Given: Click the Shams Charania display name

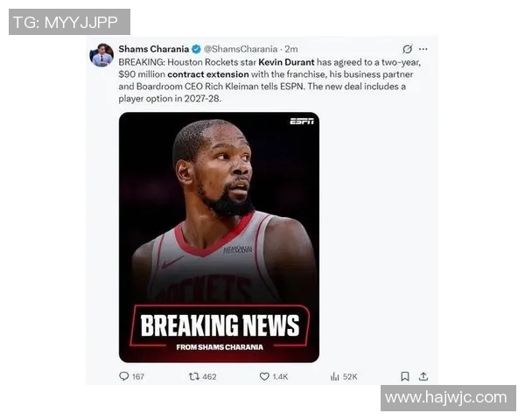Looking at the screenshot, I should pos(154,49).
